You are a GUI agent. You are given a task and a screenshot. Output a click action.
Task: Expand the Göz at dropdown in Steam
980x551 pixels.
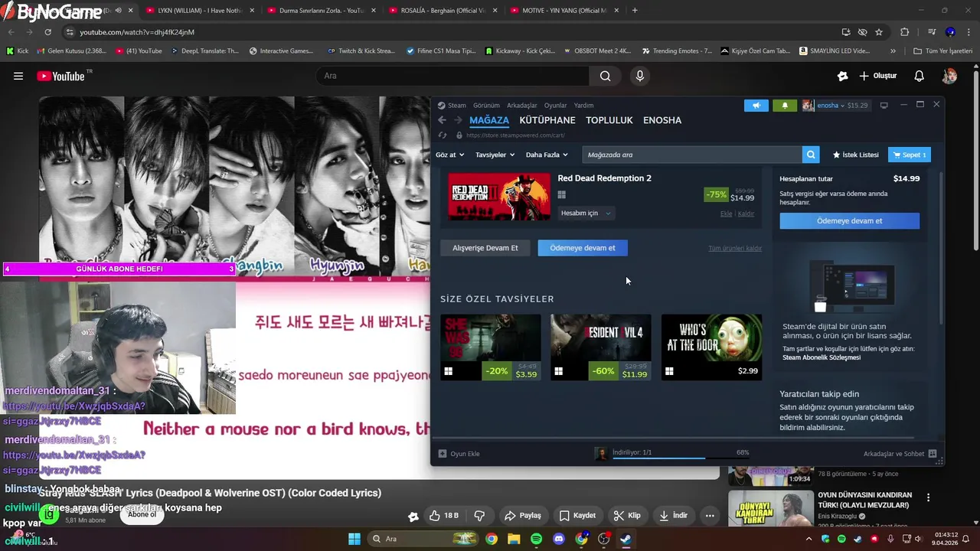(449, 155)
